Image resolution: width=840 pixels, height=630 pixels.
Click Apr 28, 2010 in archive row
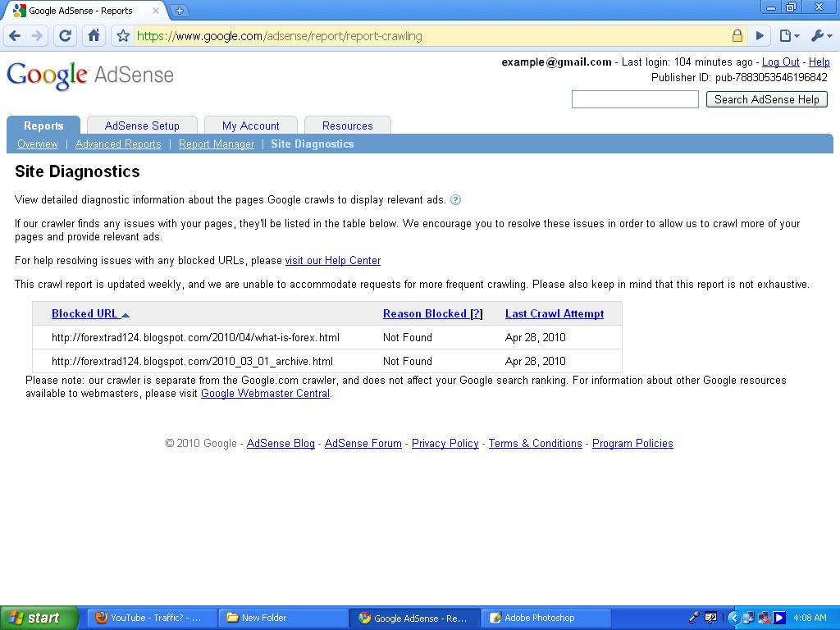(535, 361)
